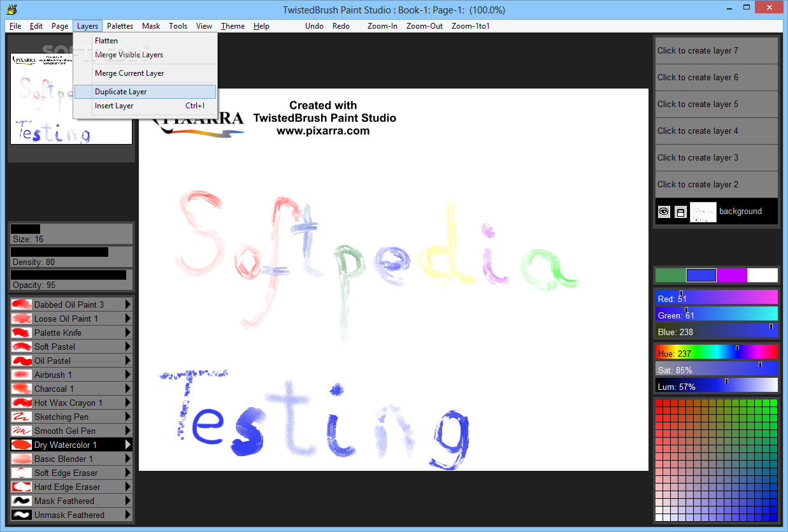Expand Soft Pastel brush arrow
Image resolution: width=788 pixels, height=532 pixels.
[x=127, y=347]
